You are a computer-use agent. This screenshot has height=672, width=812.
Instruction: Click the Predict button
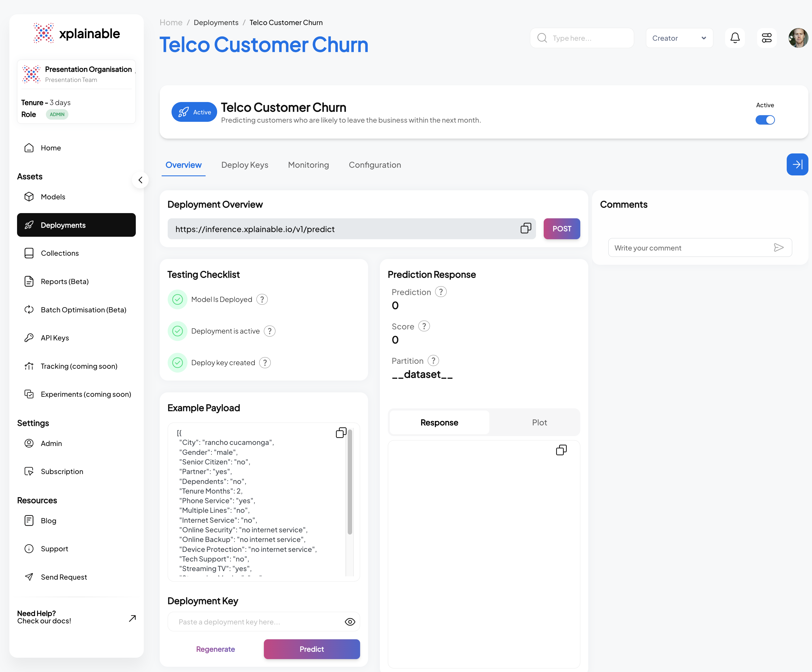(312, 649)
